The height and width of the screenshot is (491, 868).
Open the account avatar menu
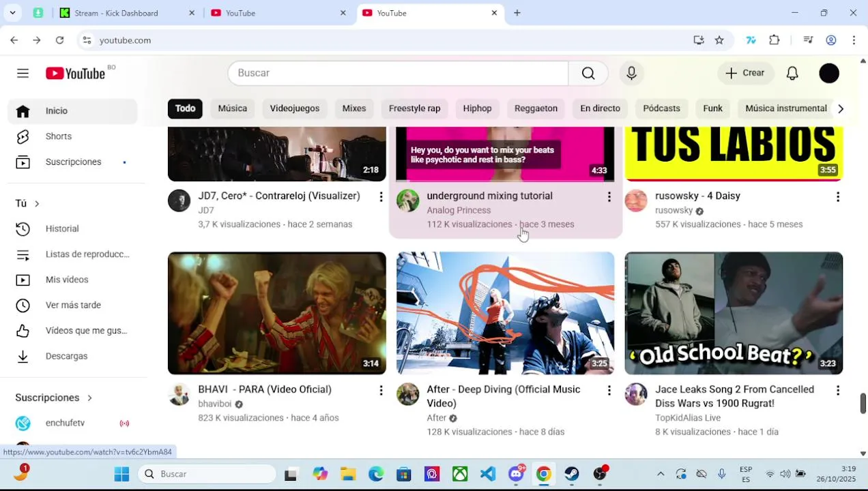tap(829, 73)
